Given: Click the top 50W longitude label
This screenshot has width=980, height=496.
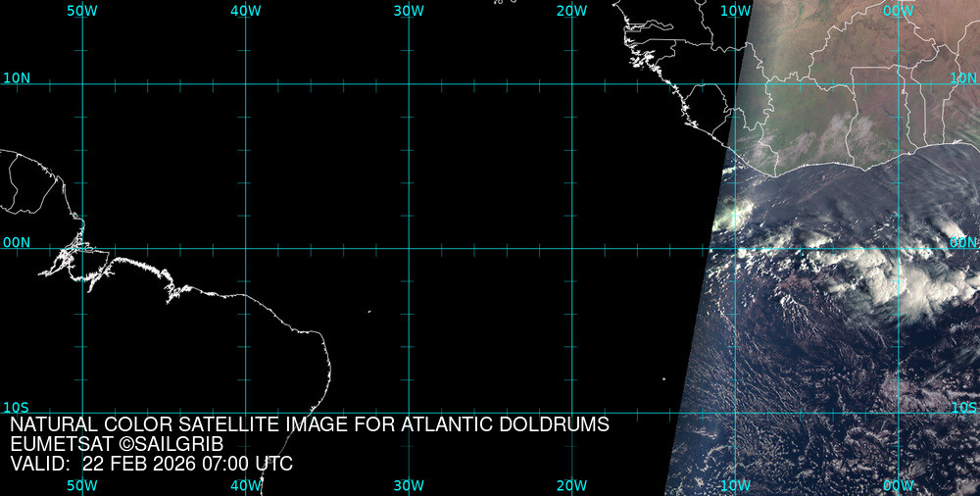Looking at the screenshot, I should pyautogui.click(x=81, y=11).
